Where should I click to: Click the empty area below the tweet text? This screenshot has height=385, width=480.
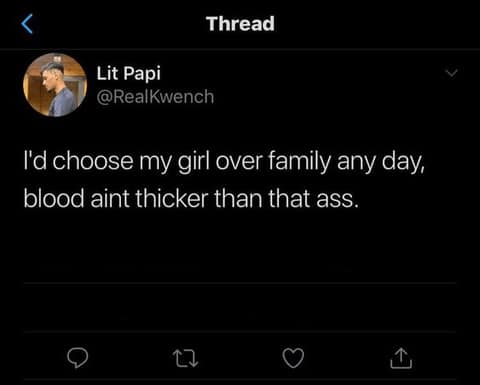click(240, 247)
